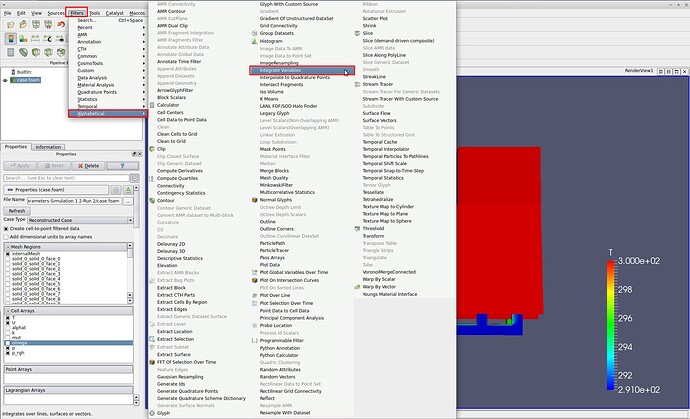
Task: Open the Case Type dropdown
Action: tap(81, 220)
